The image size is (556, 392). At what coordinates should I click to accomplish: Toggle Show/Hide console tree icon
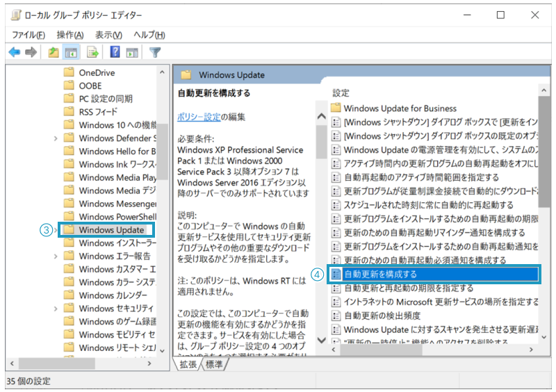71,53
